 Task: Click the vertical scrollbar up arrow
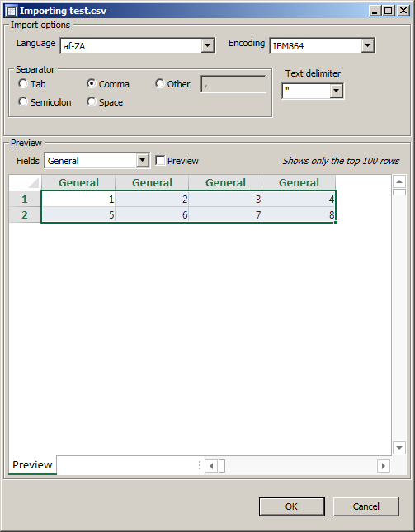tap(399, 181)
